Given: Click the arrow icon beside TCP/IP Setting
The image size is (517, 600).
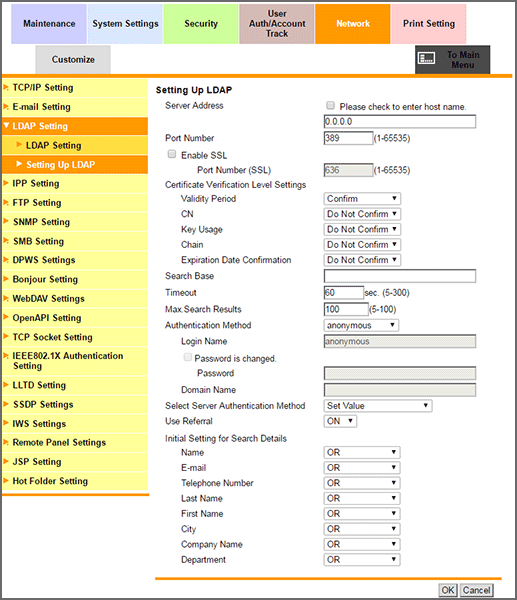Looking at the screenshot, I should (x=6, y=88).
